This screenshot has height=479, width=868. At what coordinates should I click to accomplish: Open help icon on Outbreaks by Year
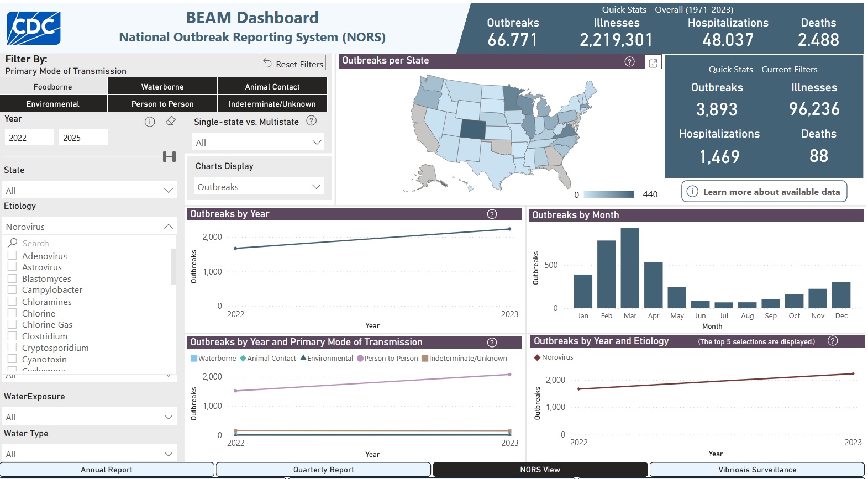point(492,214)
